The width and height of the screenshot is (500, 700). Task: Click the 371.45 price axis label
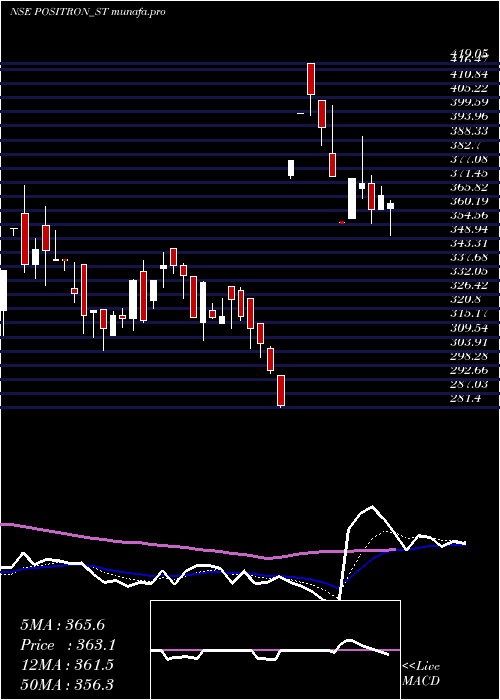pyautogui.click(x=469, y=173)
